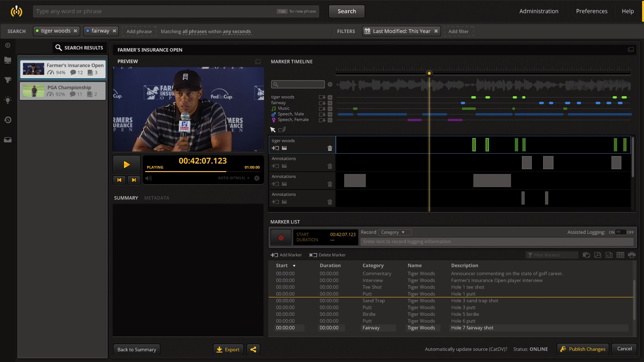The height and width of the screenshot is (362, 644).
Task: Open the inbox tray sidebar icon
Action: [8, 140]
